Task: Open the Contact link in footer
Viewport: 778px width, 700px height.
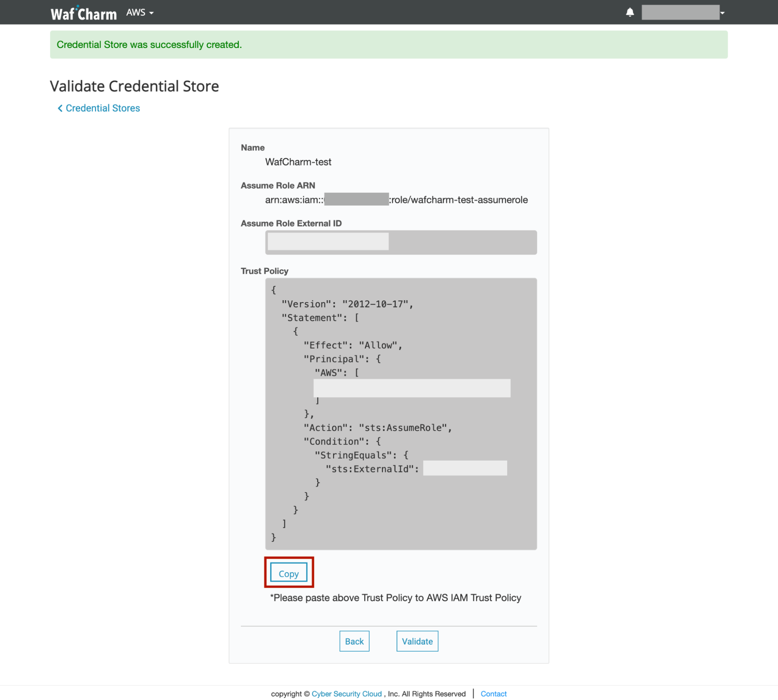Action: (x=493, y=693)
